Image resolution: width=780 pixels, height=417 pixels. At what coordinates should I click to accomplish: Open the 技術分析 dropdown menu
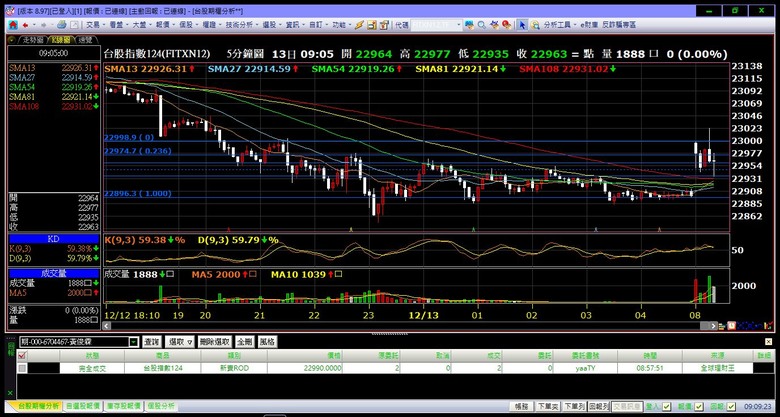tap(241, 24)
